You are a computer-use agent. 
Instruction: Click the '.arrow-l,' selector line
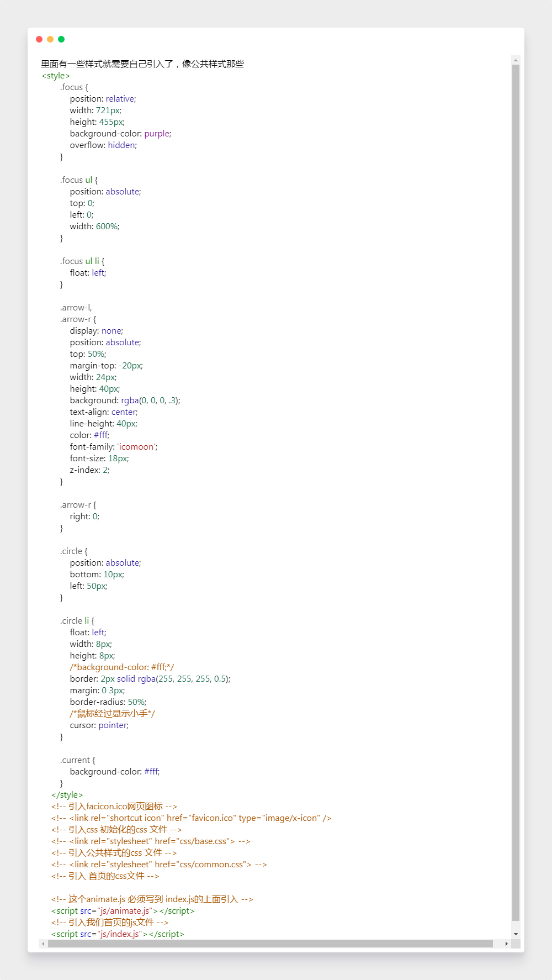pos(76,308)
